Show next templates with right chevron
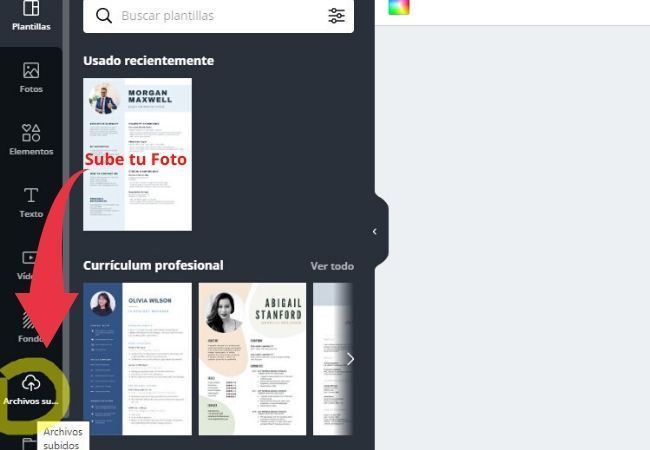The image size is (650, 450). tap(350, 359)
